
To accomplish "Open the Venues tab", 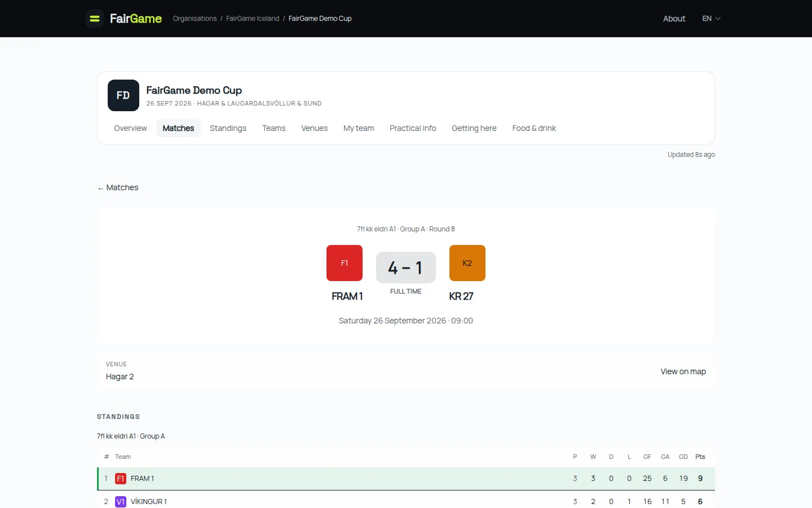I will [x=315, y=128].
